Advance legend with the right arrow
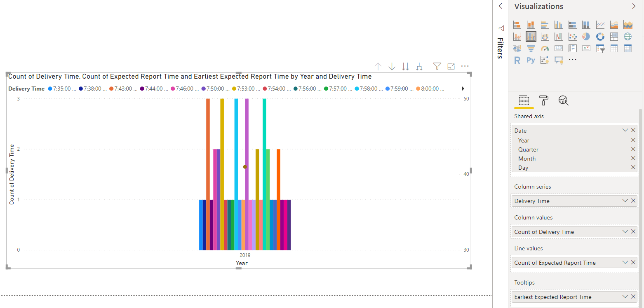The width and height of the screenshot is (644, 308). [463, 89]
